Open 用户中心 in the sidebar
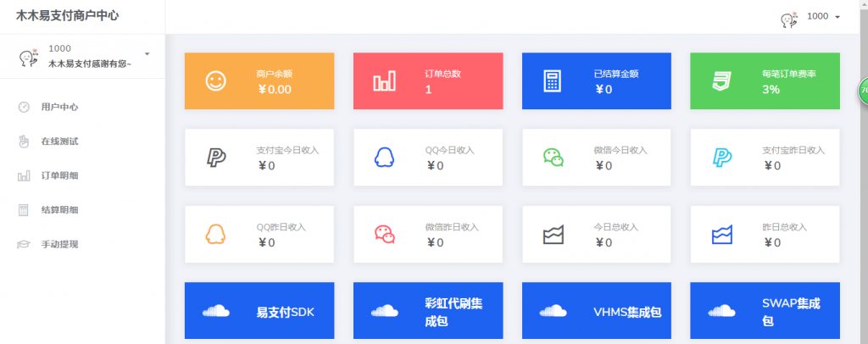The width and height of the screenshot is (868, 344). (59, 107)
